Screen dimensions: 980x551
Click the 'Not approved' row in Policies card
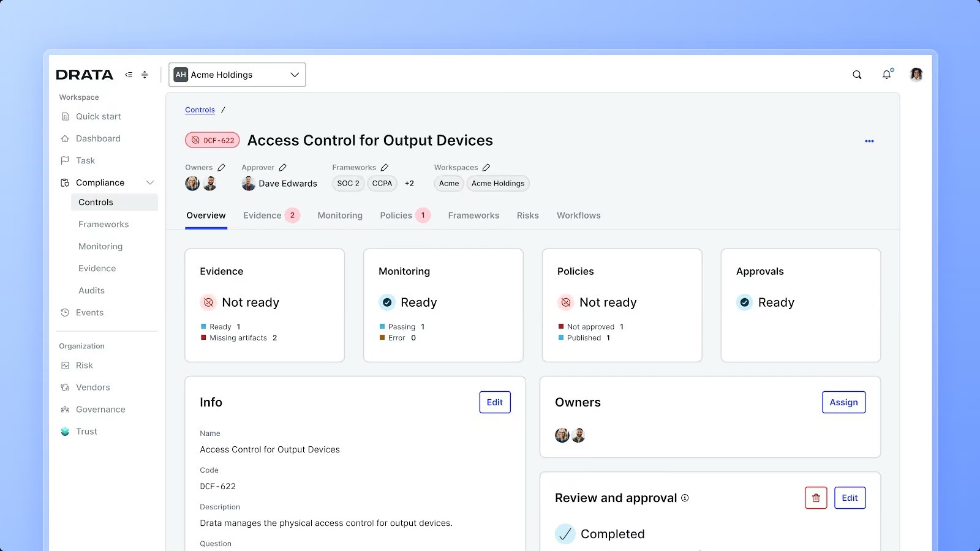tap(591, 327)
